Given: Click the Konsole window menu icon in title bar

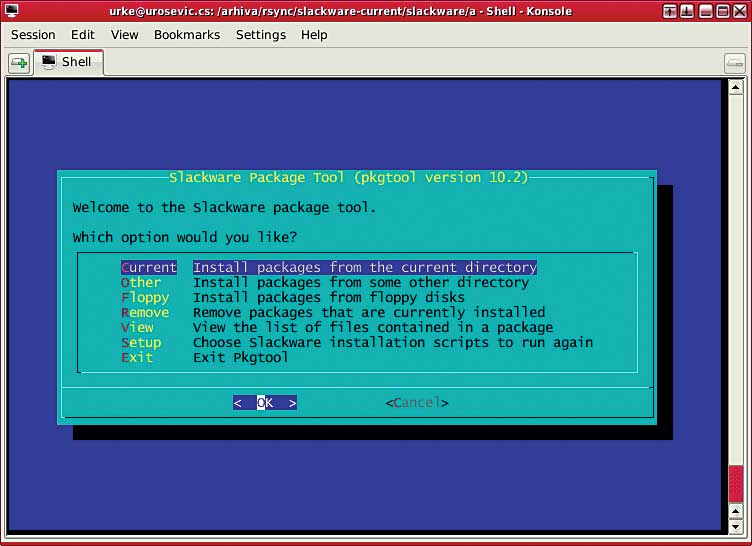Looking at the screenshot, I should (x=12, y=11).
